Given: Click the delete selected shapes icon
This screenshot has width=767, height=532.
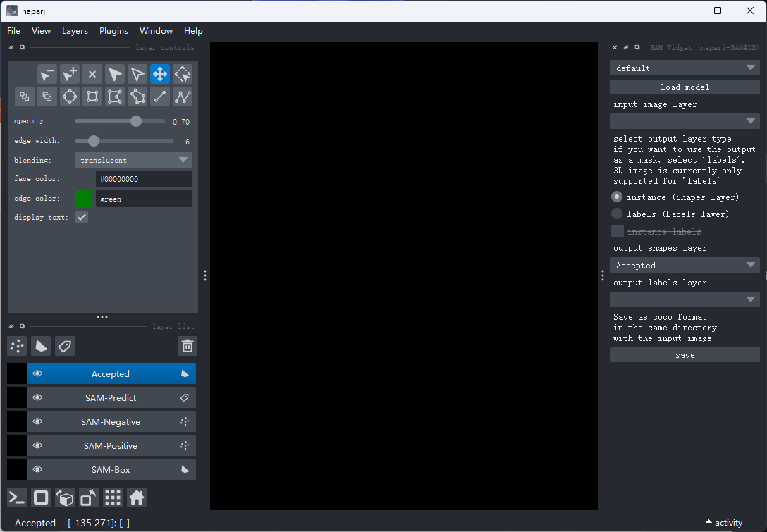Looking at the screenshot, I should [92, 74].
